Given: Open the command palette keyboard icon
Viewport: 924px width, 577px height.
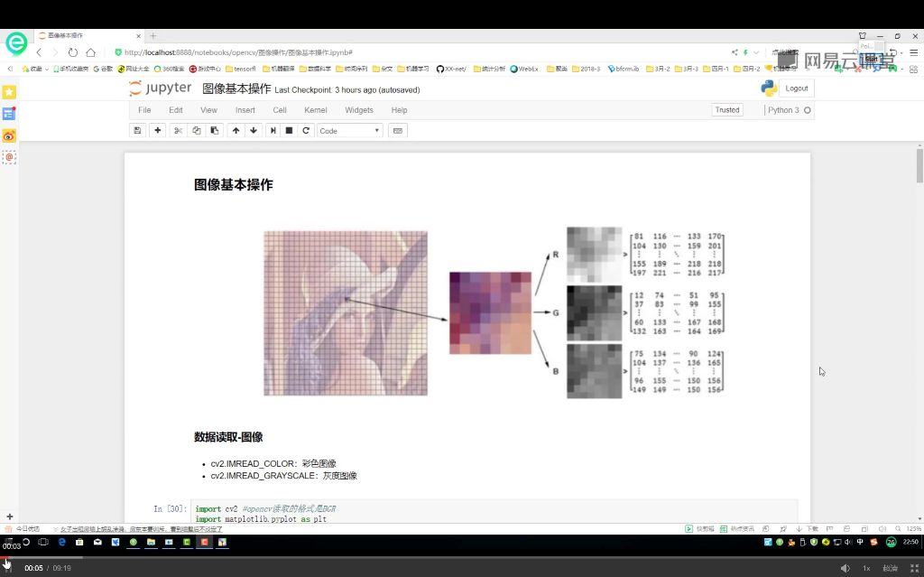Looking at the screenshot, I should [398, 130].
